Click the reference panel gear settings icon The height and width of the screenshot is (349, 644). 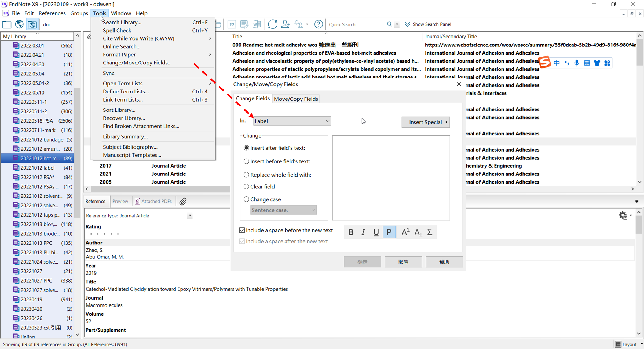pos(623,215)
